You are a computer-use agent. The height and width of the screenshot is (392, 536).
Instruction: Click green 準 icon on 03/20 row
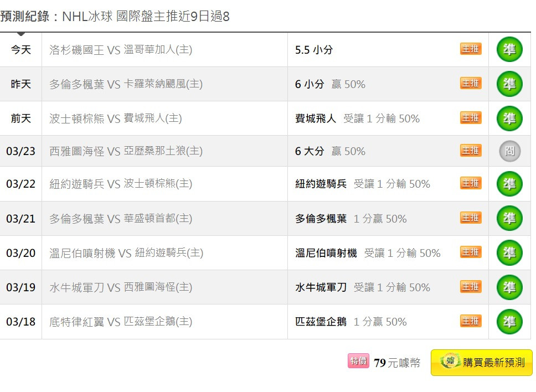(509, 252)
